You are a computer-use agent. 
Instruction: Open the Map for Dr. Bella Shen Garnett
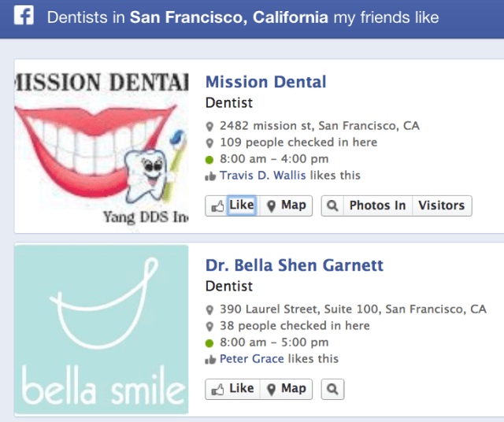click(286, 389)
